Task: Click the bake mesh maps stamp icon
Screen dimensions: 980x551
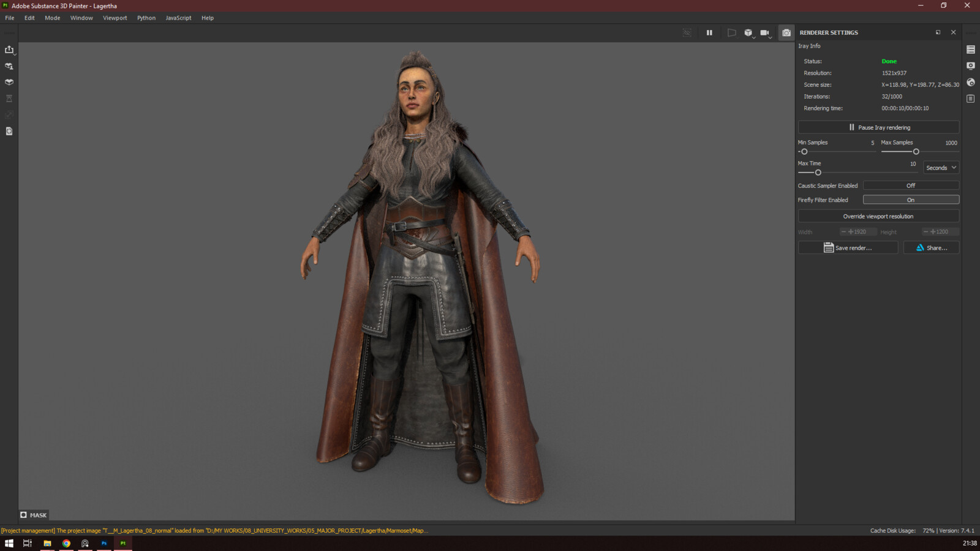Action: [x=9, y=66]
